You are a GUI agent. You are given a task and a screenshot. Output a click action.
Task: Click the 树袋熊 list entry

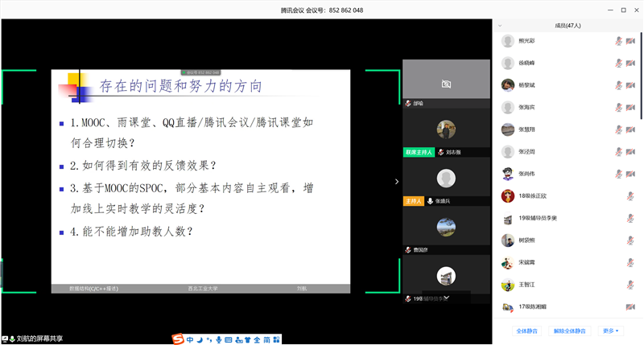click(568, 240)
